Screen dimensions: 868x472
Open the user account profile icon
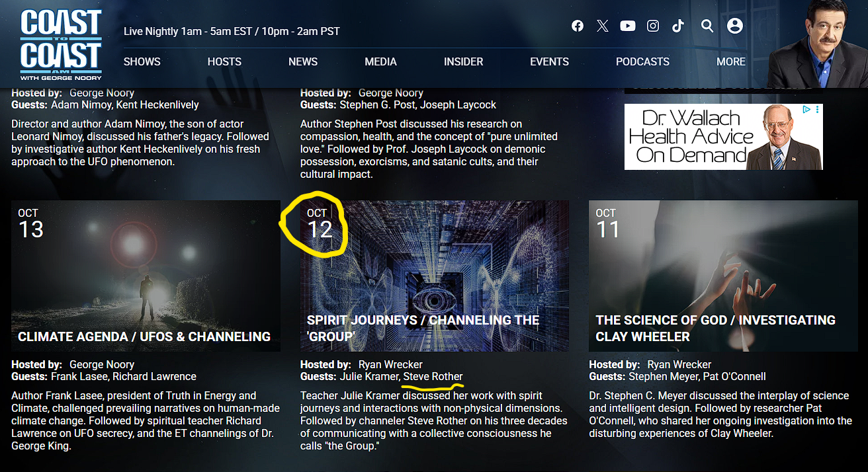point(734,26)
